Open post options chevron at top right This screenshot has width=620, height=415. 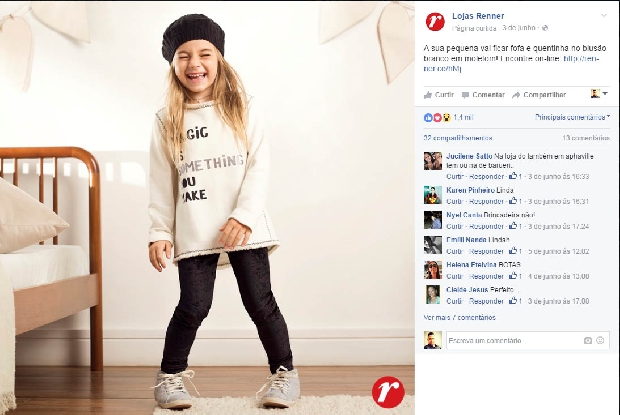coord(604,16)
